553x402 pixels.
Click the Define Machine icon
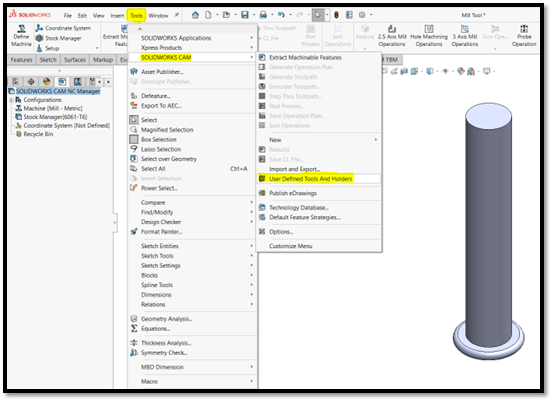pos(21,36)
